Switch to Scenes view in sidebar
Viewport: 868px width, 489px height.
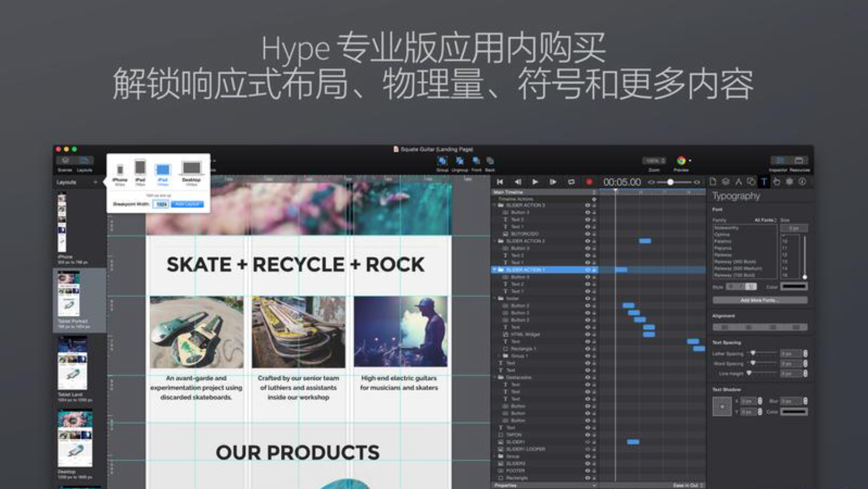click(65, 162)
